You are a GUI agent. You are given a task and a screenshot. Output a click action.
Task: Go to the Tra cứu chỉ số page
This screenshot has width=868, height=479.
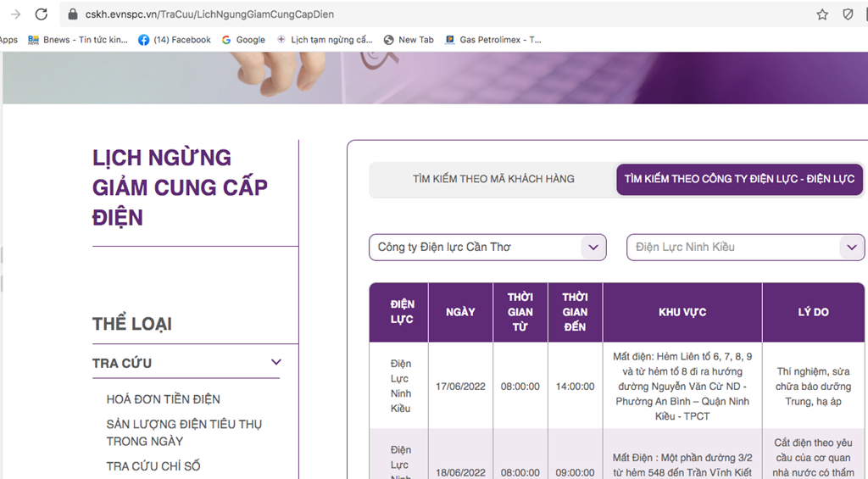pyautogui.click(x=153, y=465)
